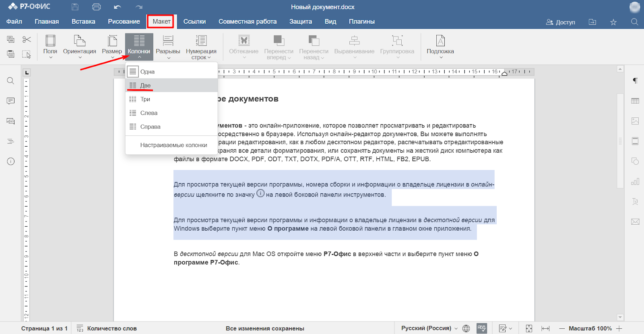Screen dimensions: 644x334
Task: Switch to the Вид tab
Action: click(330, 21)
